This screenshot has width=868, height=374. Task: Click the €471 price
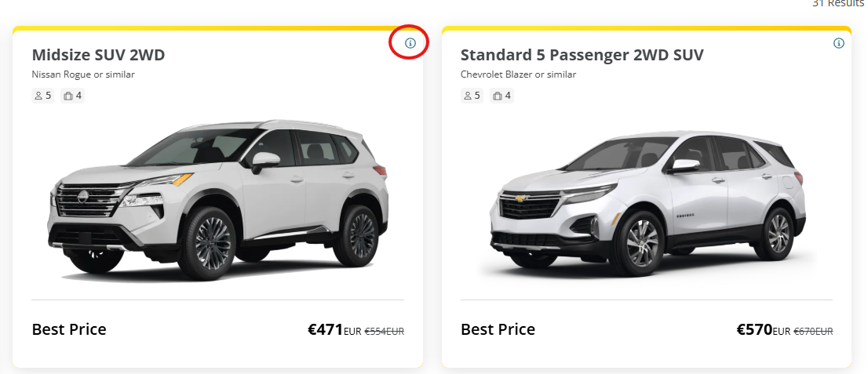(x=326, y=330)
